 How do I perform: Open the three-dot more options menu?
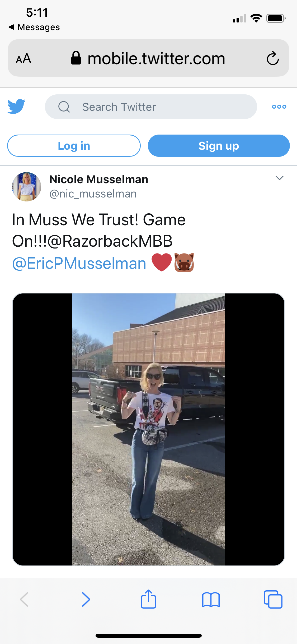279,107
